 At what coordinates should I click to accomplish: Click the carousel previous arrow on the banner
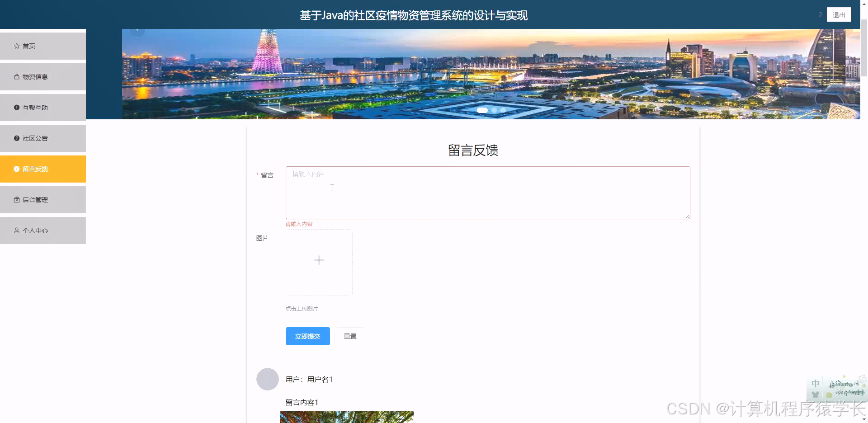tap(137, 29)
